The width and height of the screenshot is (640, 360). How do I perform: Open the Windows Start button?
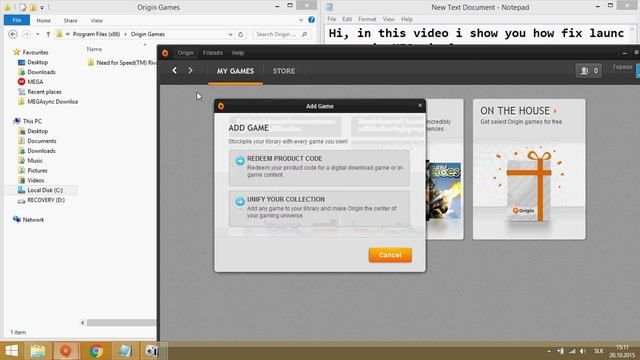[x=11, y=351]
